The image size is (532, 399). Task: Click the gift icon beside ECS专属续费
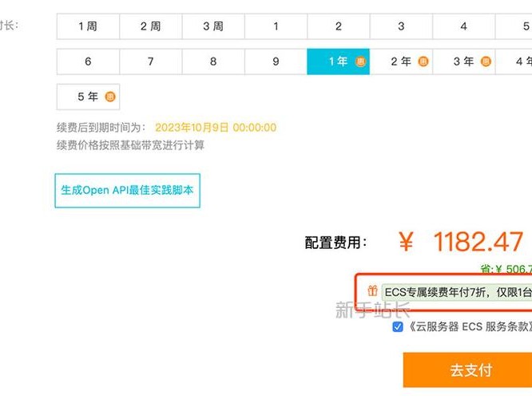click(x=372, y=290)
